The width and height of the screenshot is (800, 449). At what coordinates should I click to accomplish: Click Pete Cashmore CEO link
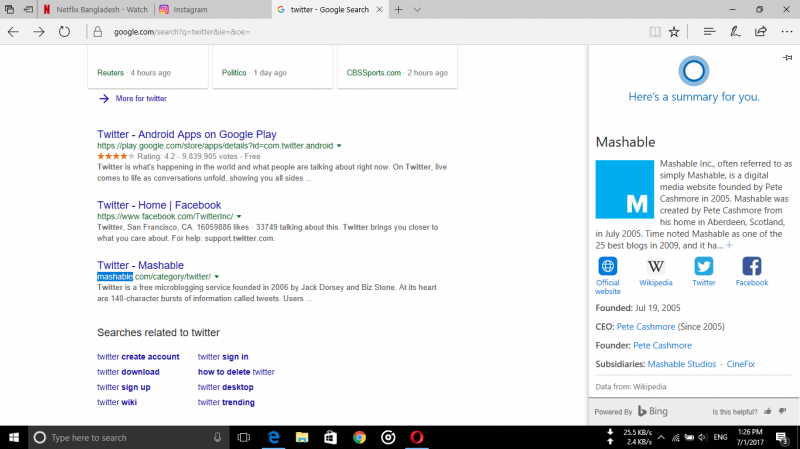coord(645,327)
